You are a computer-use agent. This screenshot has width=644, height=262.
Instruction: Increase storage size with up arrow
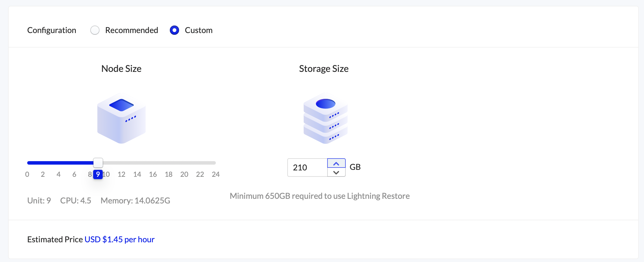[336, 163]
